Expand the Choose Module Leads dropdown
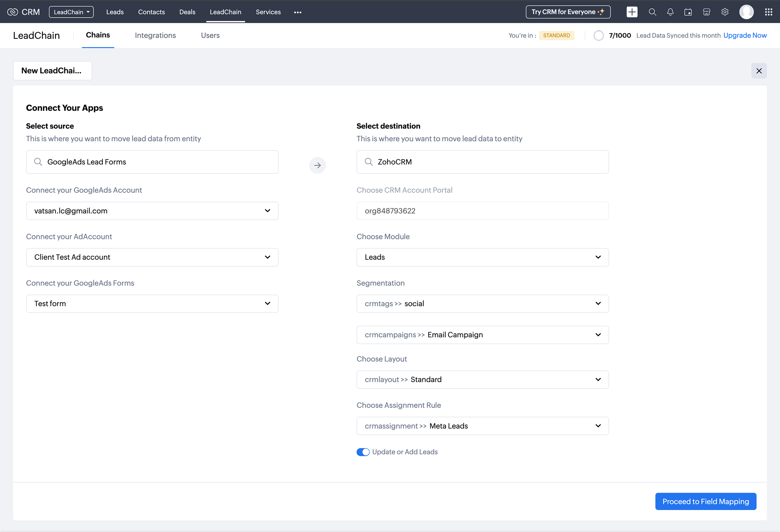Viewport: 780px width, 532px height. pyautogui.click(x=482, y=257)
